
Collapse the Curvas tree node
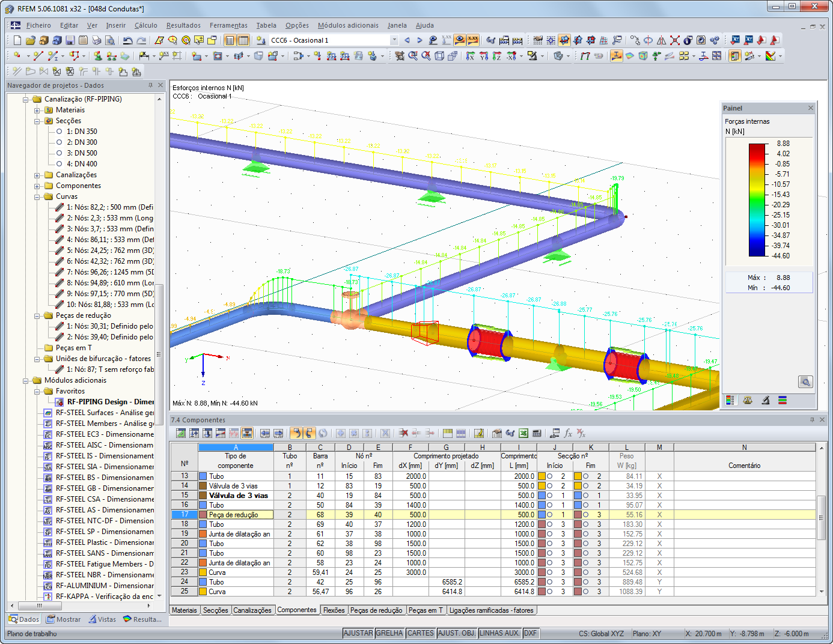(x=37, y=196)
